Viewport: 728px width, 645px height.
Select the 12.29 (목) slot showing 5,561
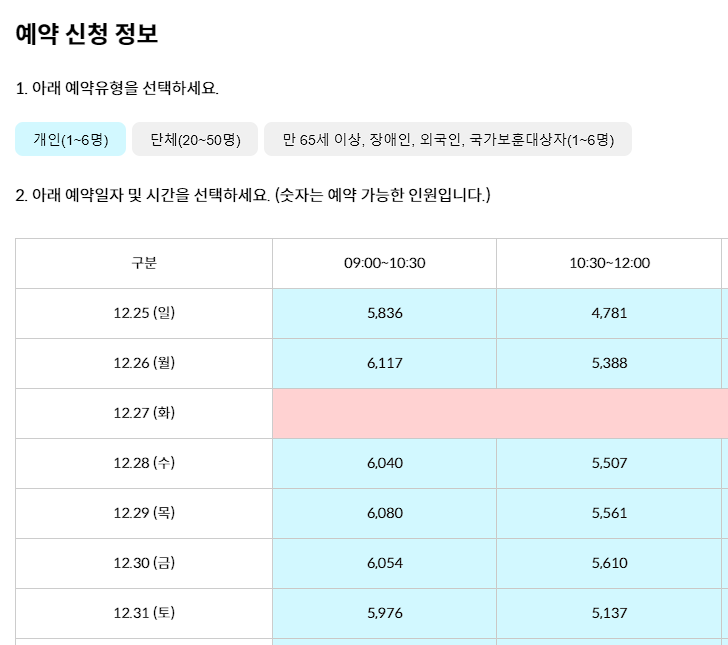pyautogui.click(x=609, y=514)
